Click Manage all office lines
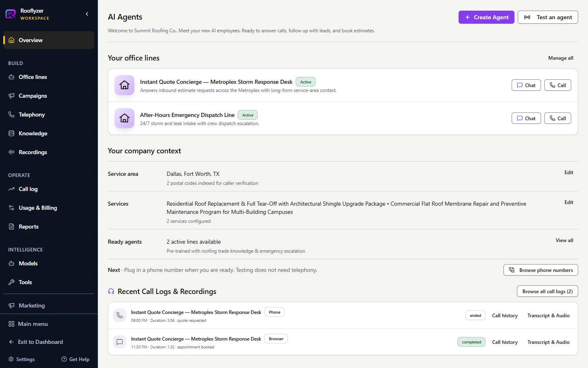Viewport: 588px width, 368px height. pyautogui.click(x=561, y=58)
